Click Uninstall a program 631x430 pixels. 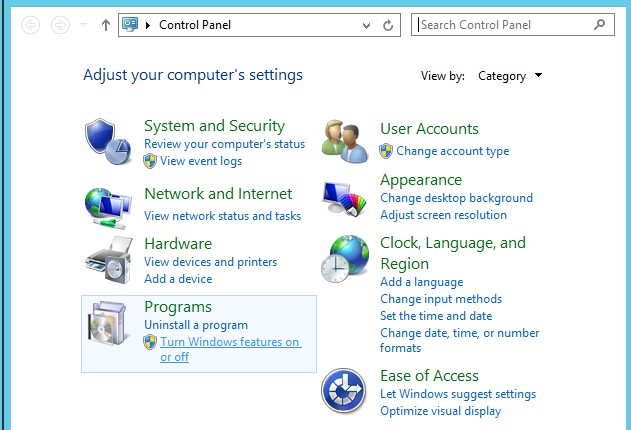pyautogui.click(x=196, y=325)
